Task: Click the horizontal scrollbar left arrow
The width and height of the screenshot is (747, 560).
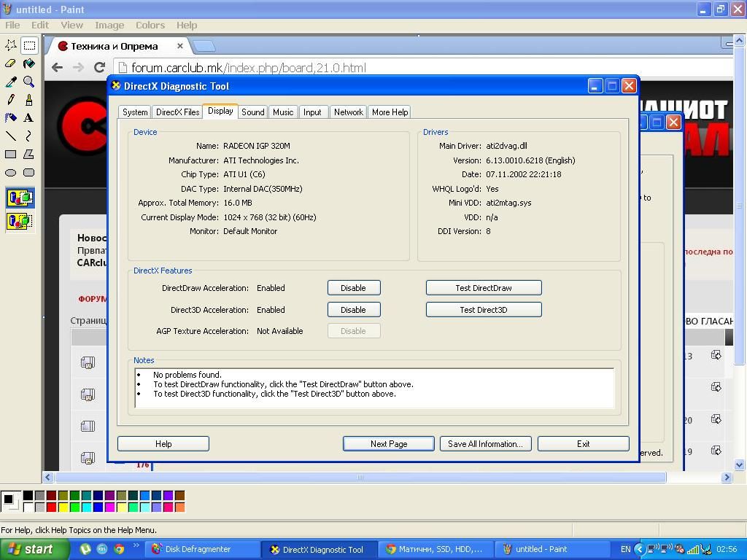Action: (47, 477)
